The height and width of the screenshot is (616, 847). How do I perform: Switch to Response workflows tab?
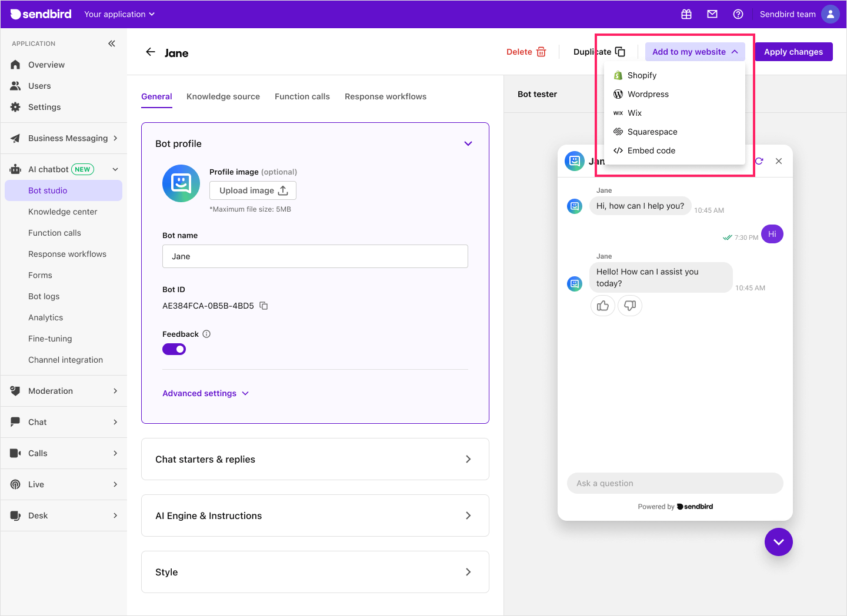[x=385, y=96]
